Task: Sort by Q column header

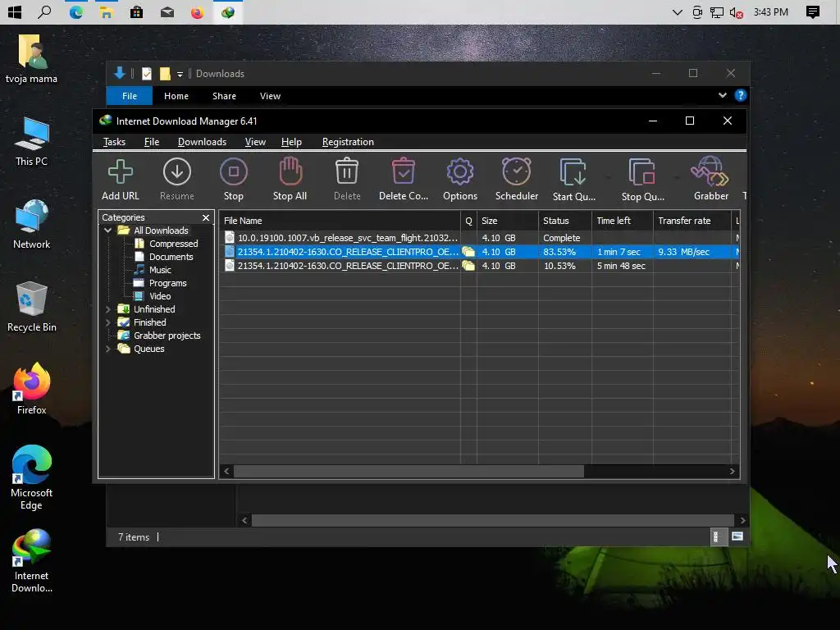Action: click(468, 221)
